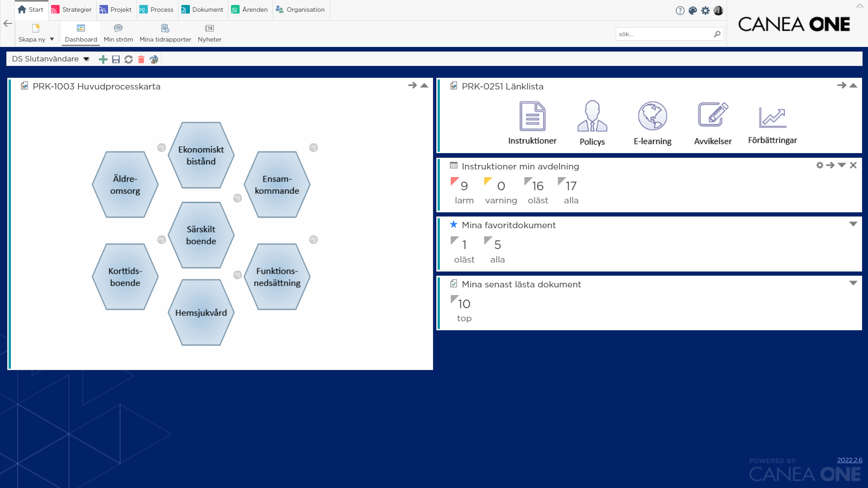Click the 2022.2.6 version link
Viewport: 868px width, 488px height.
coord(849,460)
